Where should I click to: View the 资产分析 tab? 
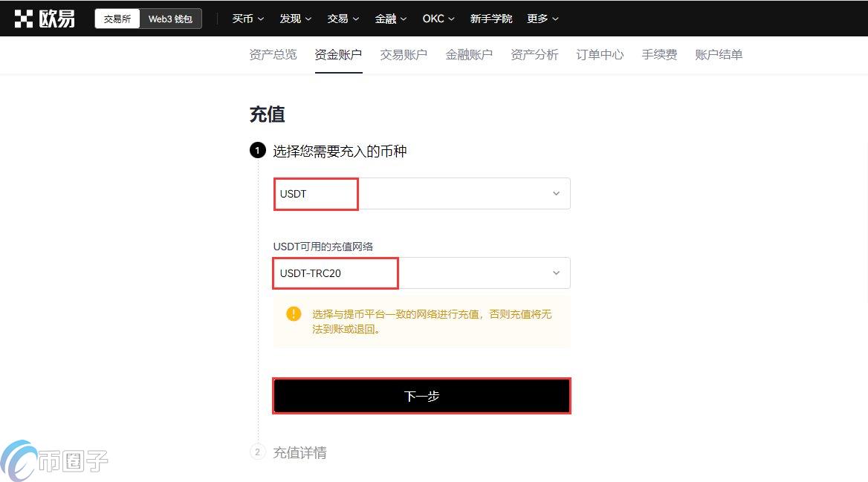(534, 55)
